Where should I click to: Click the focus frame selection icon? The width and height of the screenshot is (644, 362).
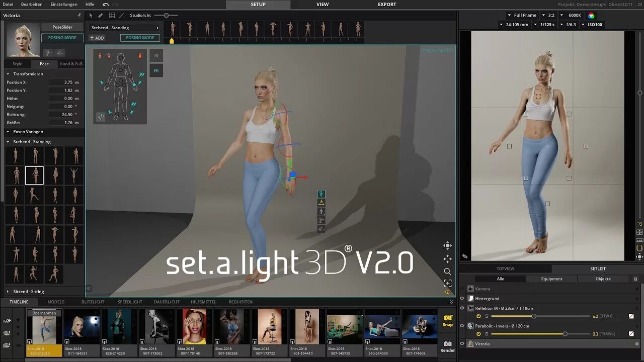(447, 283)
